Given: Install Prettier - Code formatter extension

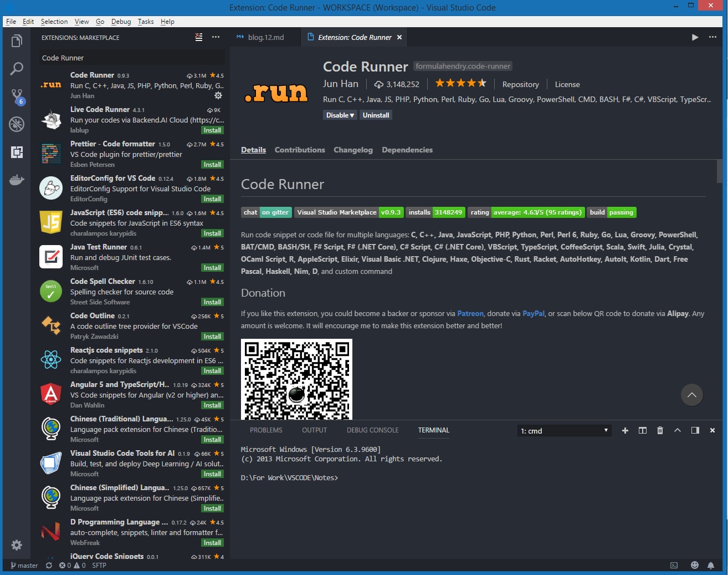Looking at the screenshot, I should (x=212, y=165).
